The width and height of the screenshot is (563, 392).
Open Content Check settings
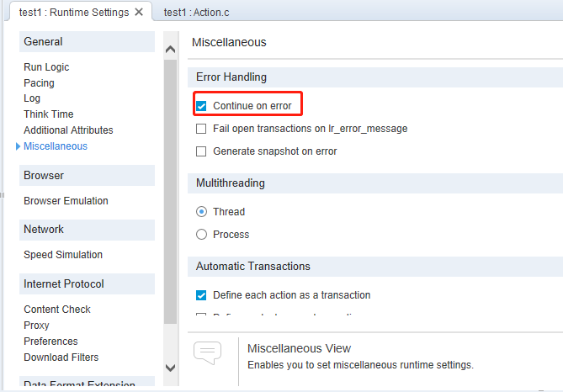click(57, 309)
